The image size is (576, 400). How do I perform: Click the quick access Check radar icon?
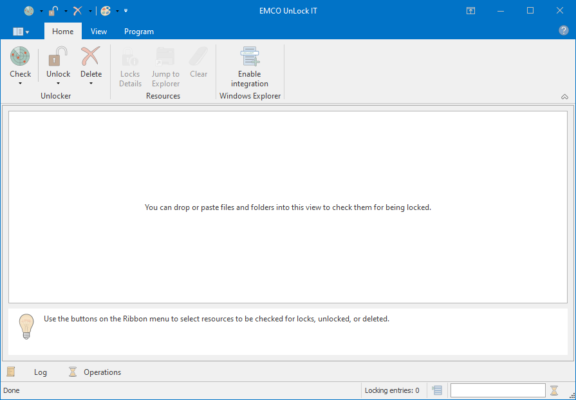tap(29, 11)
